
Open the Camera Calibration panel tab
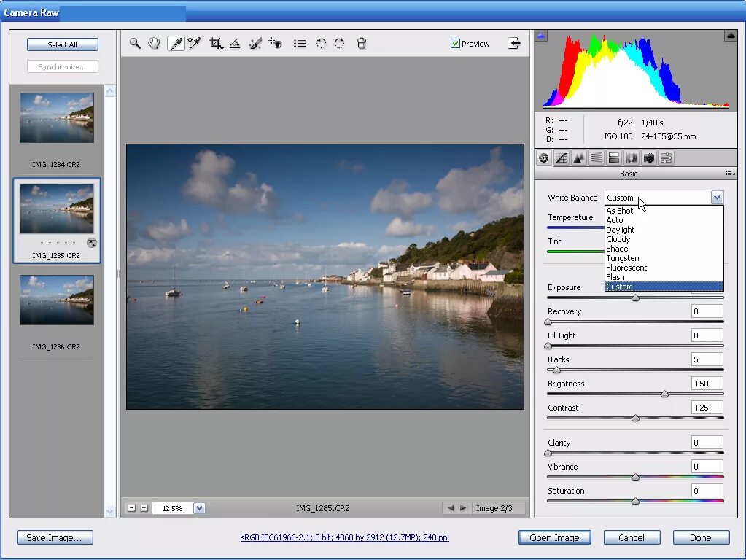pos(649,158)
